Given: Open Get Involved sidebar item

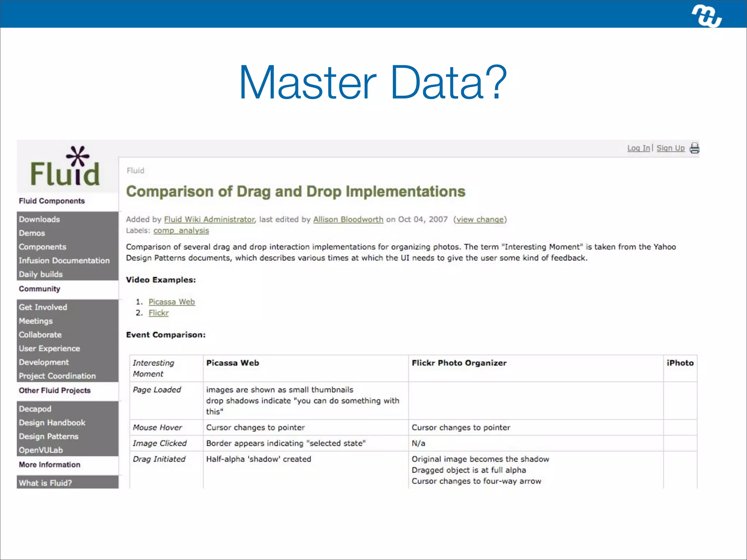Looking at the screenshot, I should (43, 307).
